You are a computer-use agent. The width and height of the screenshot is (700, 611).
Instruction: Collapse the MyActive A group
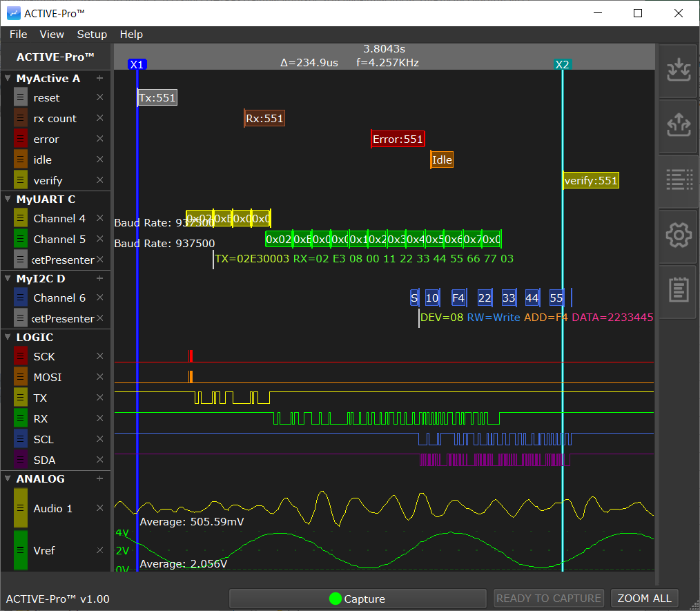[8, 78]
